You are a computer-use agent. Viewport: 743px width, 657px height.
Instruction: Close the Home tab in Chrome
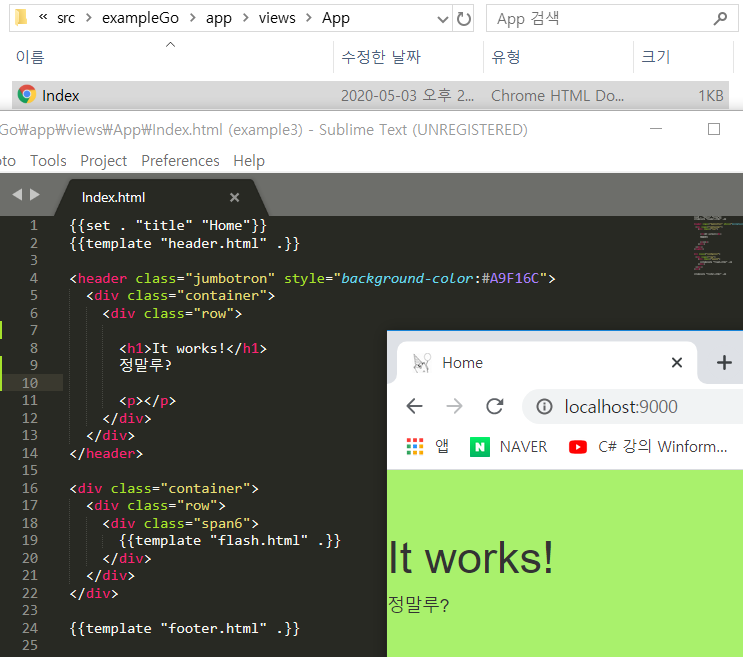coord(677,363)
